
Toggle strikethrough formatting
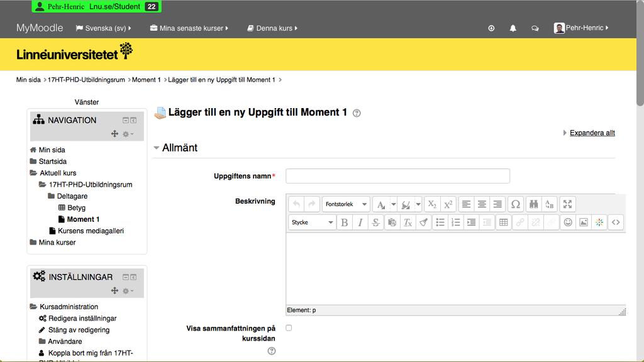376,222
